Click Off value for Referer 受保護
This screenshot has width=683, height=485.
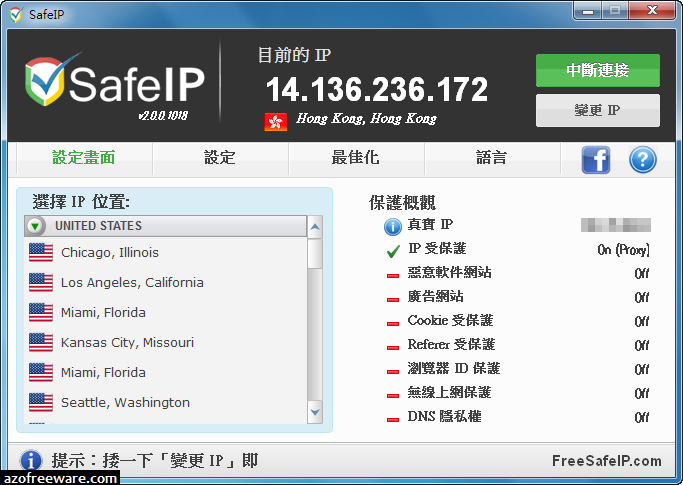click(642, 346)
